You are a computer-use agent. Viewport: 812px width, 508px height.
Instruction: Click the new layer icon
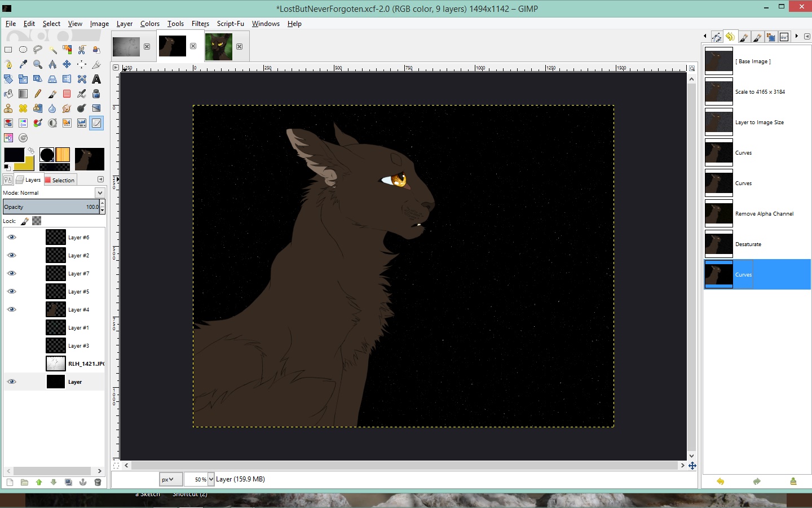10,482
